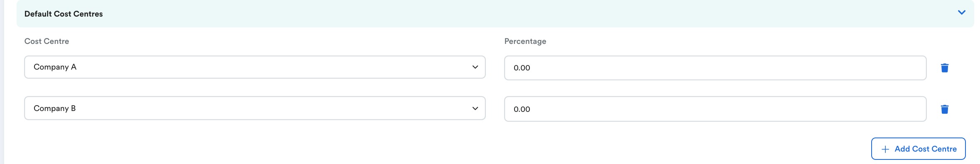Remove the Company B row with trash icon
The height and width of the screenshot is (164, 980).
(944, 109)
